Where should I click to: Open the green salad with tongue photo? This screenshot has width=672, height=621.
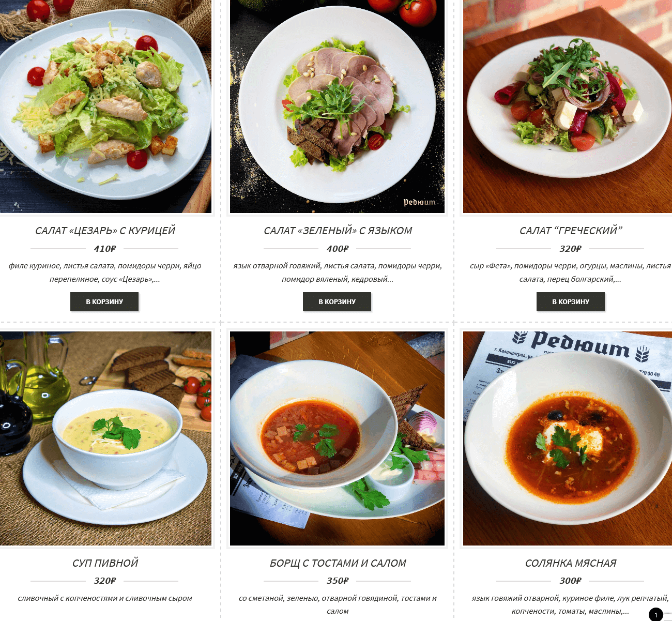click(337, 107)
